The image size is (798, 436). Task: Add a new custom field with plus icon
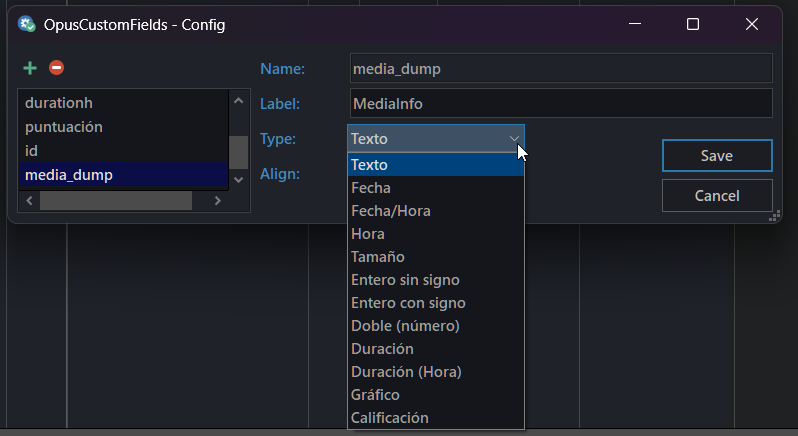pos(30,68)
